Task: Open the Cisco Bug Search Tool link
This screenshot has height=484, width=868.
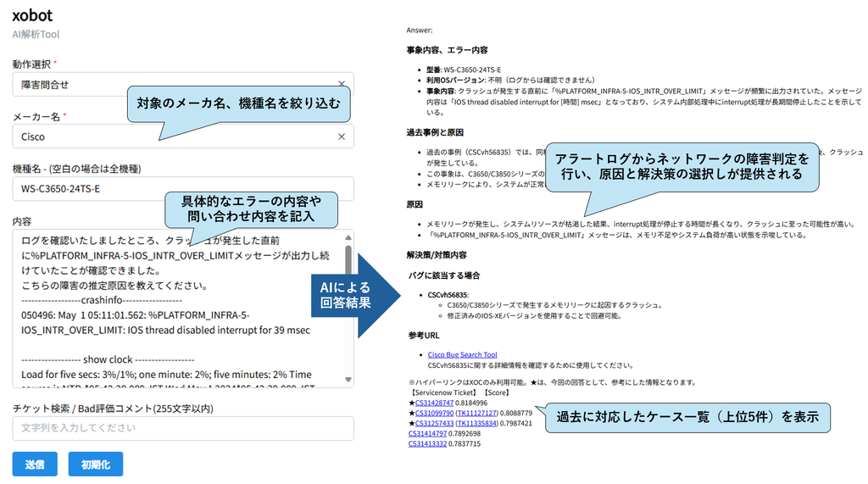Action: [462, 354]
